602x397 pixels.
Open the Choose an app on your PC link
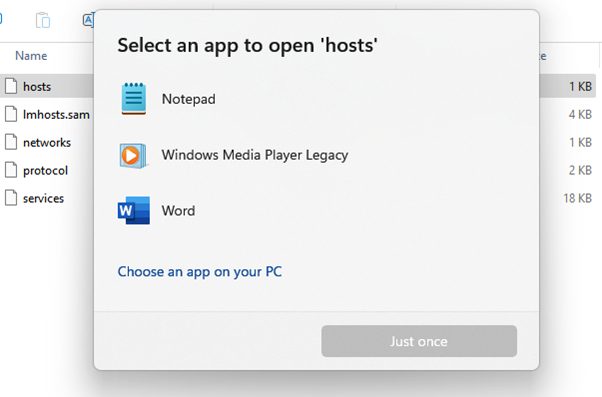click(x=200, y=272)
